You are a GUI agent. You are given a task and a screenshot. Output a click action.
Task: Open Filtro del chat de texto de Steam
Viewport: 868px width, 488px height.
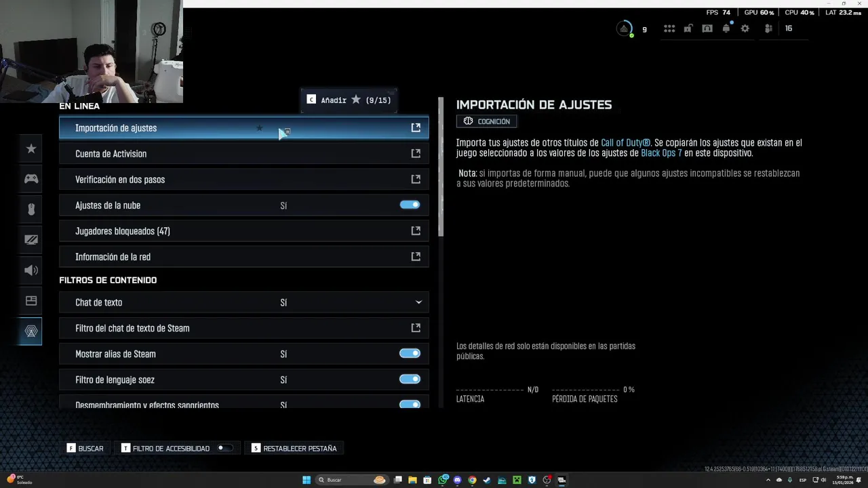coord(244,328)
